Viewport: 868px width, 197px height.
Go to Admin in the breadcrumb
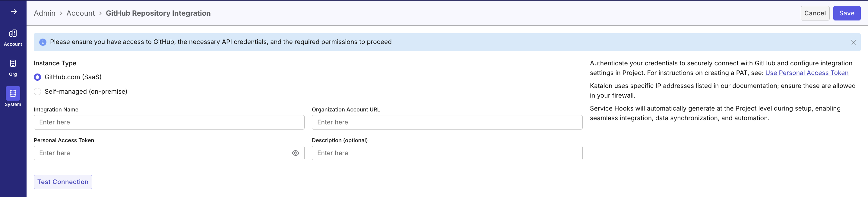[44, 13]
